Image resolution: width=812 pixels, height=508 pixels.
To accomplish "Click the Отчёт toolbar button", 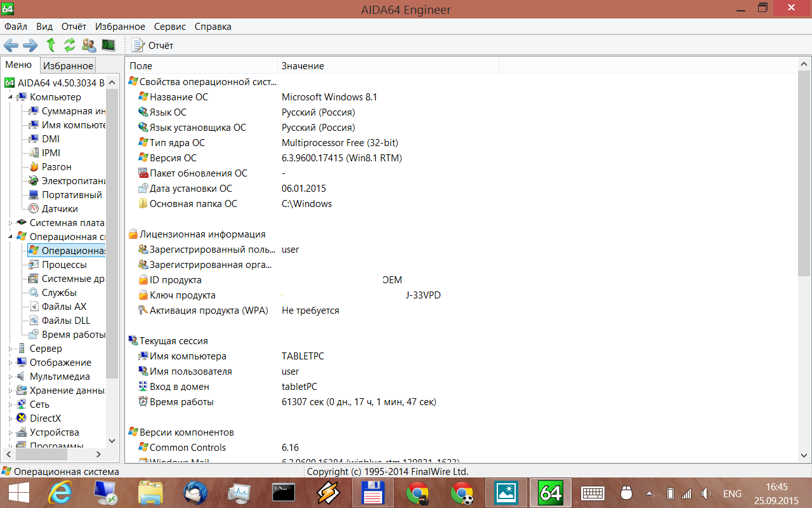I will [152, 45].
